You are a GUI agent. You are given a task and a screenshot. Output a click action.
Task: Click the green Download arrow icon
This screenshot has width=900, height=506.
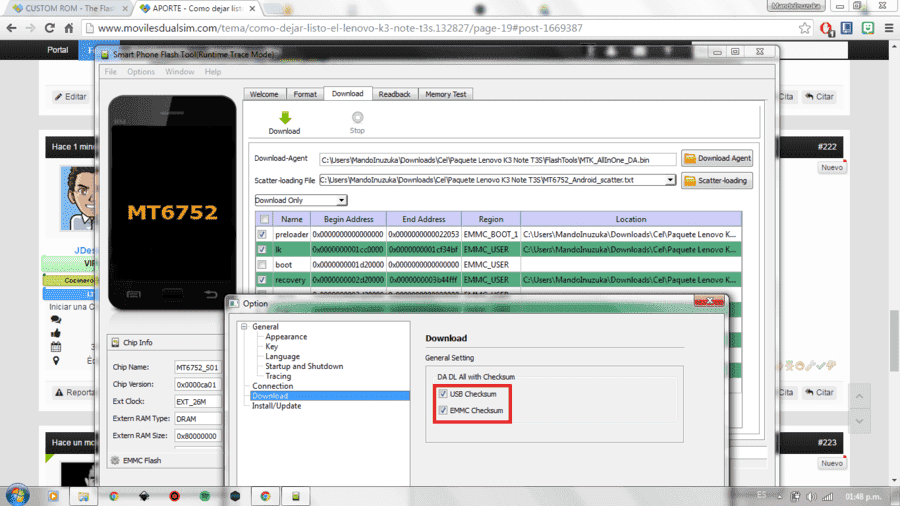click(285, 118)
